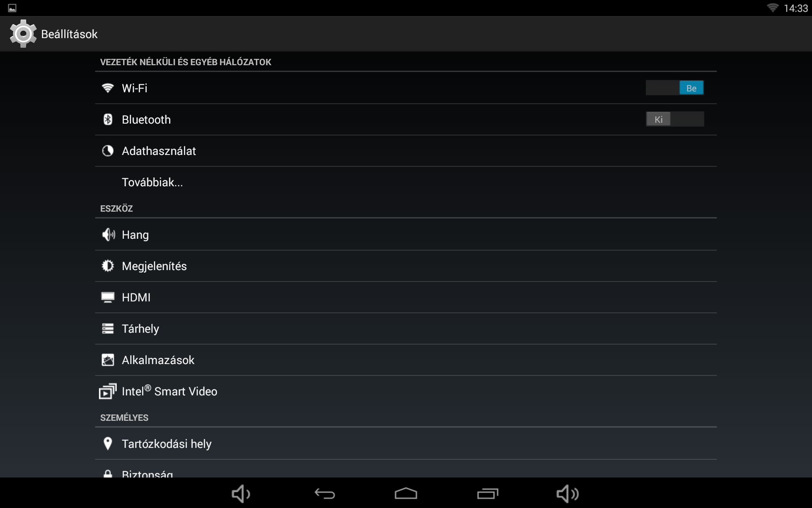
Task: Open Adathasználat via its pie chart icon
Action: [108, 151]
